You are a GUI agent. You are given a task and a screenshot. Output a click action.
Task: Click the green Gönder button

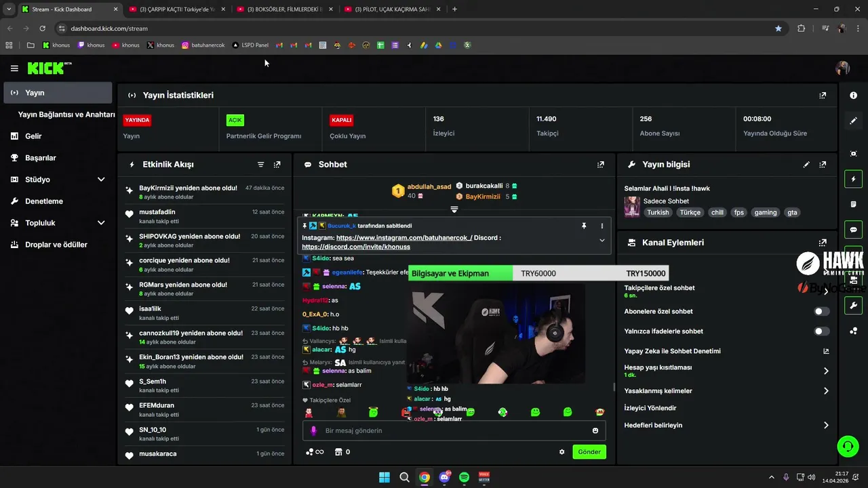[589, 452]
